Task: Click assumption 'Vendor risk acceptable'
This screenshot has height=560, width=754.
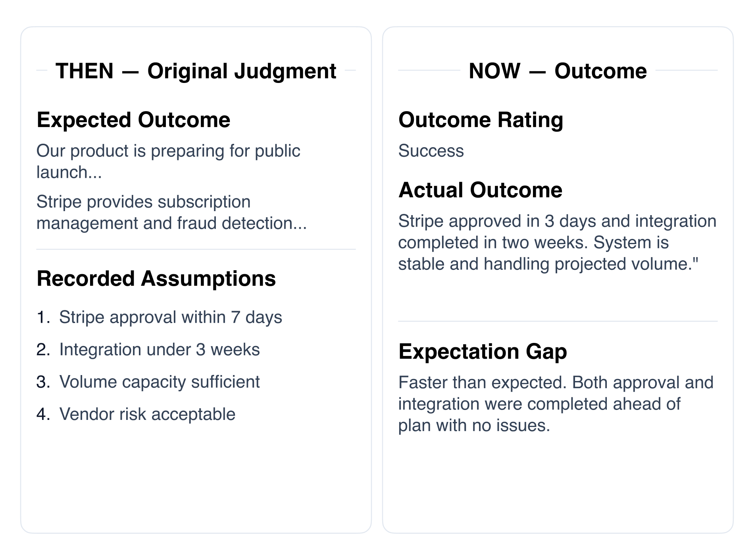Action: pyautogui.click(x=147, y=414)
